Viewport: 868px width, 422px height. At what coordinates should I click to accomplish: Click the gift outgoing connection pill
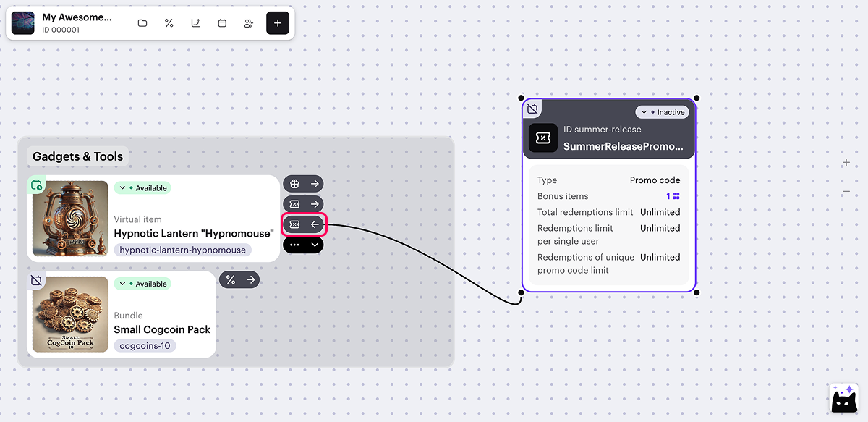303,184
